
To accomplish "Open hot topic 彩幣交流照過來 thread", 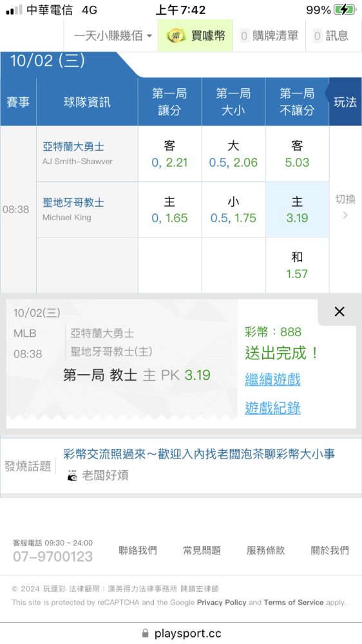I will [x=199, y=454].
